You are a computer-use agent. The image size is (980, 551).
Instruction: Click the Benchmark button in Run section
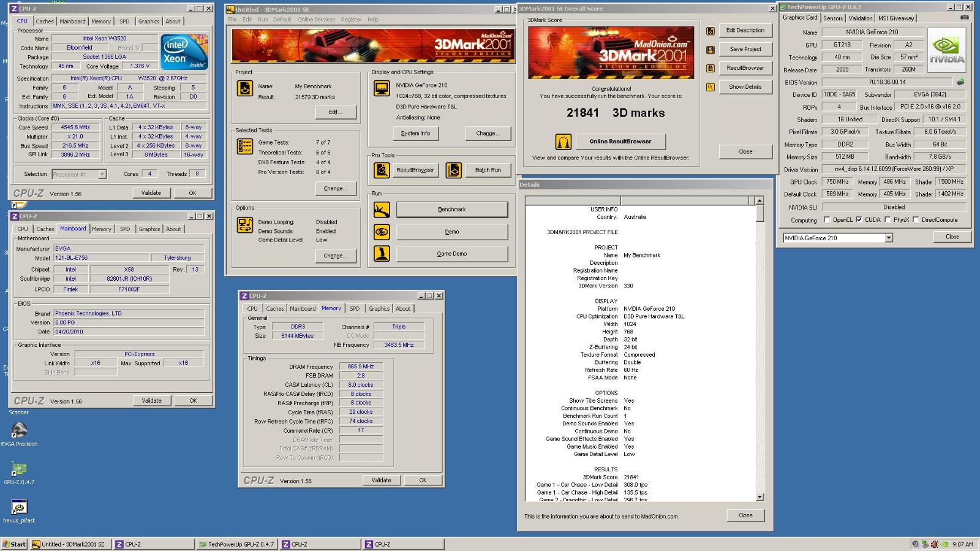tap(452, 210)
